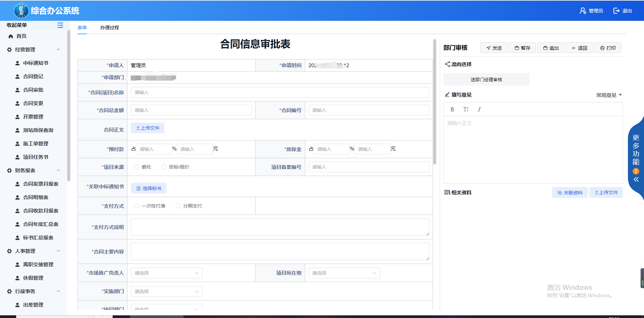The width and height of the screenshot is (644, 318).
Task: Click 上传文件 under related materials
Action: [x=606, y=192]
